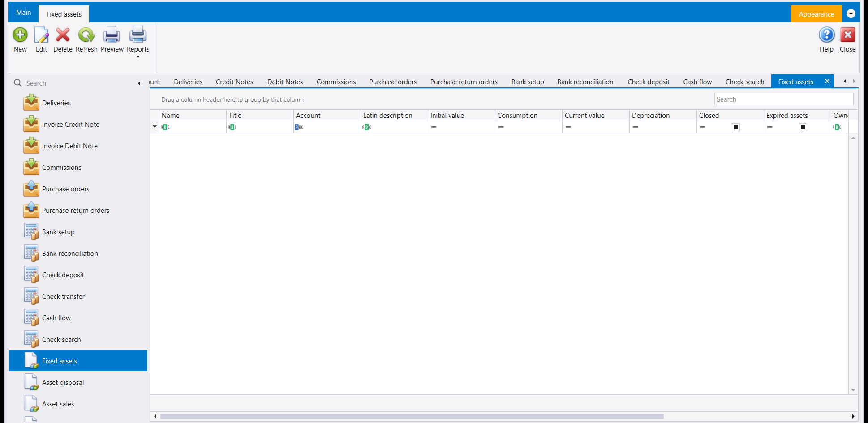Click the Deliveries sidebar icon
868x423 pixels.
(x=31, y=103)
